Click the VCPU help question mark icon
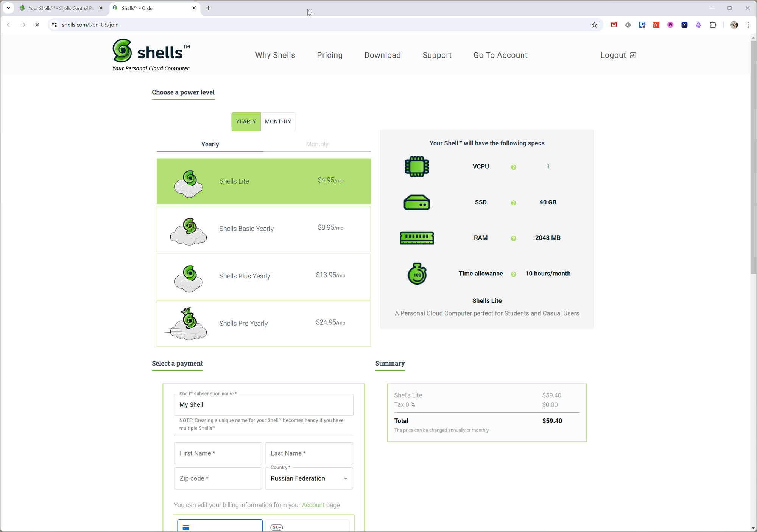The height and width of the screenshot is (532, 757). (x=513, y=167)
